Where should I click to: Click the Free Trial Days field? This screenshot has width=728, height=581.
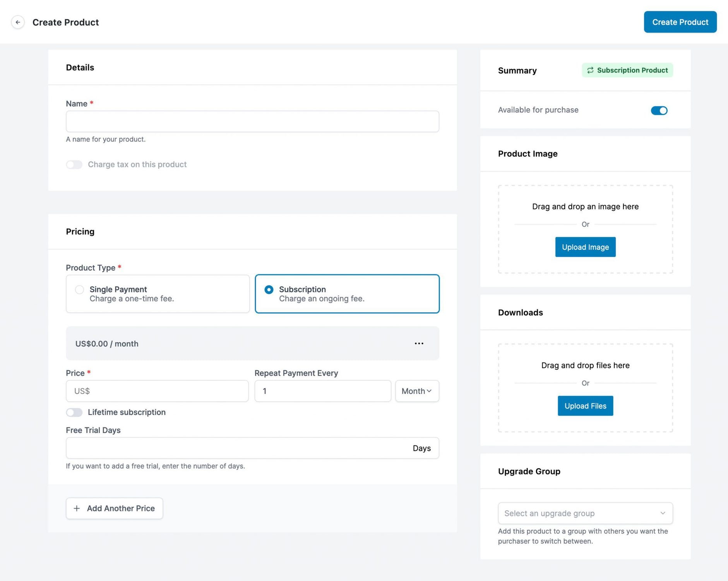click(252, 448)
